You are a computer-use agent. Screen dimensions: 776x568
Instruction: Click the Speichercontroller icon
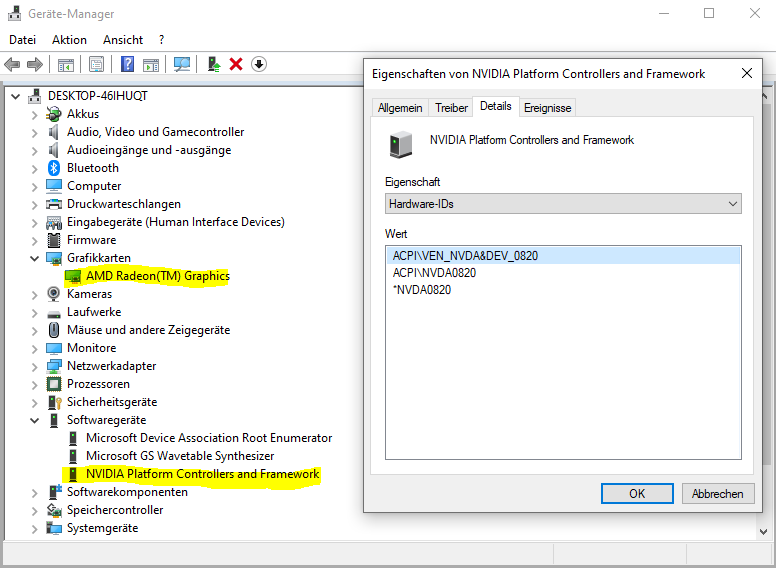click(x=53, y=510)
